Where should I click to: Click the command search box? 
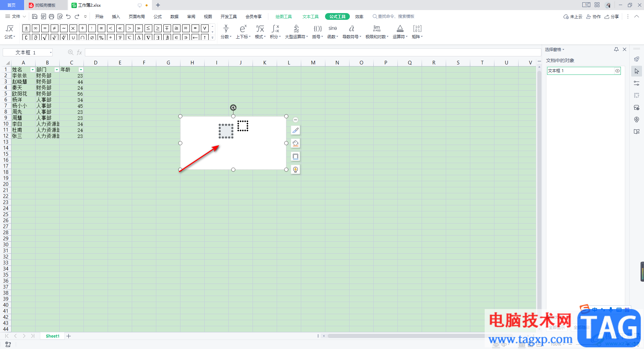393,16
